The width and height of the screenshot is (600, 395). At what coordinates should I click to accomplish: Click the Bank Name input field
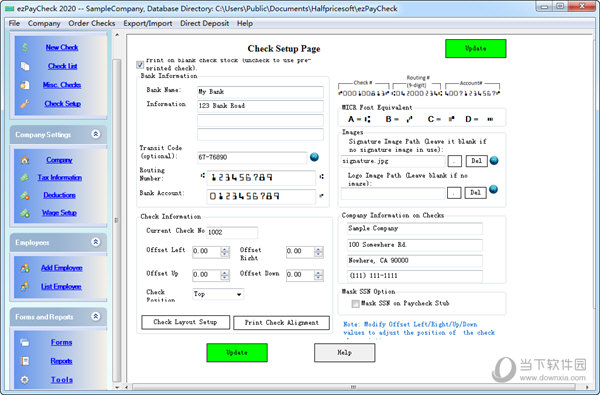pos(260,92)
